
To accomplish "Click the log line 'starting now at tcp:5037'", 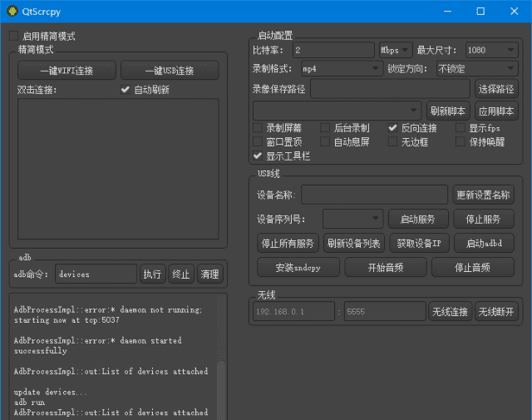I will (66, 320).
